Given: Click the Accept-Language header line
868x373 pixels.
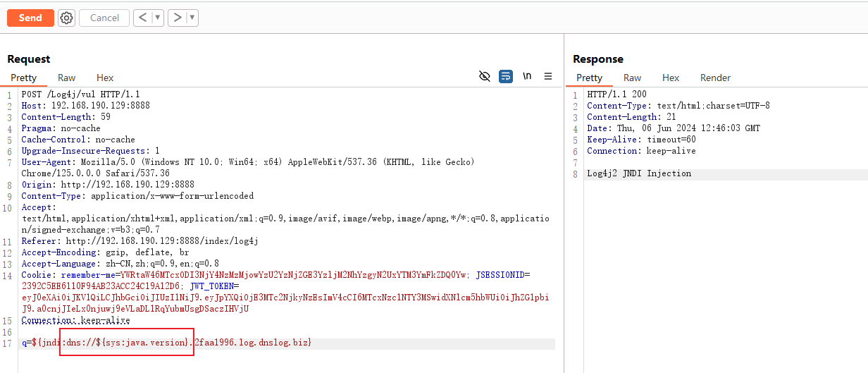Looking at the screenshot, I should pyautogui.click(x=120, y=264).
